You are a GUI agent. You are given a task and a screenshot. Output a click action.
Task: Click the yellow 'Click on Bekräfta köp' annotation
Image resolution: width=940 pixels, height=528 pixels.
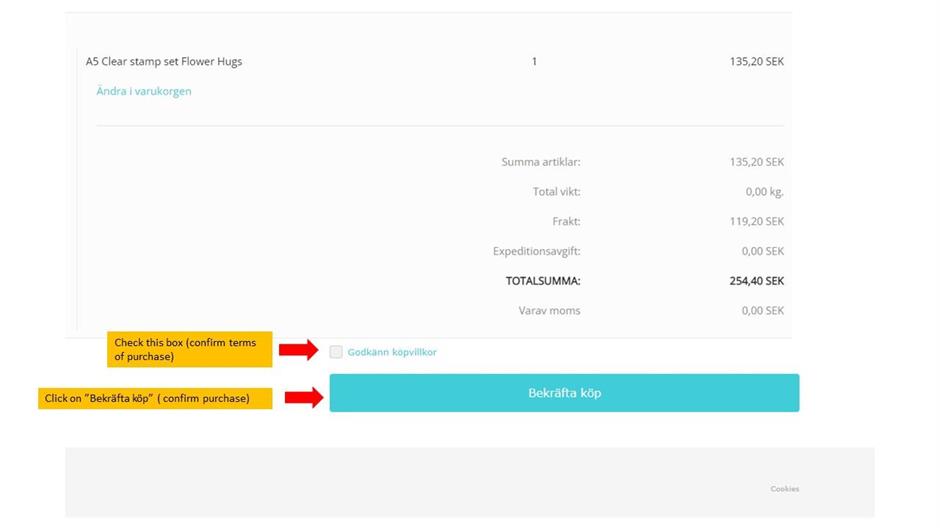[155, 399]
